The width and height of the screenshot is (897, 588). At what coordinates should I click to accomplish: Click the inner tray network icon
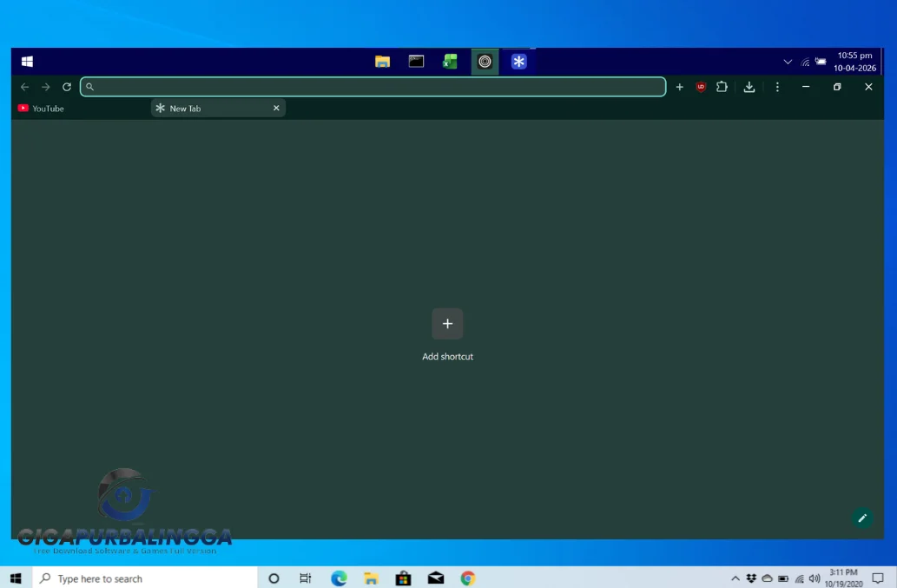coord(805,62)
